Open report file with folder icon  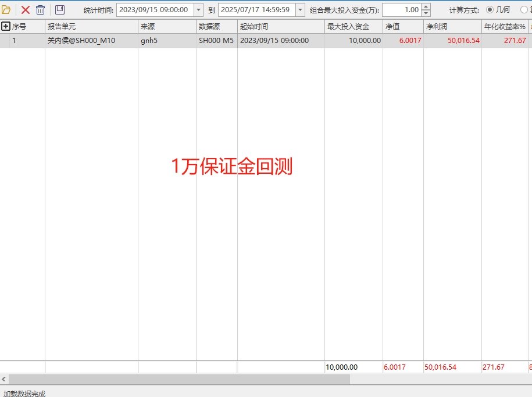pos(6,10)
